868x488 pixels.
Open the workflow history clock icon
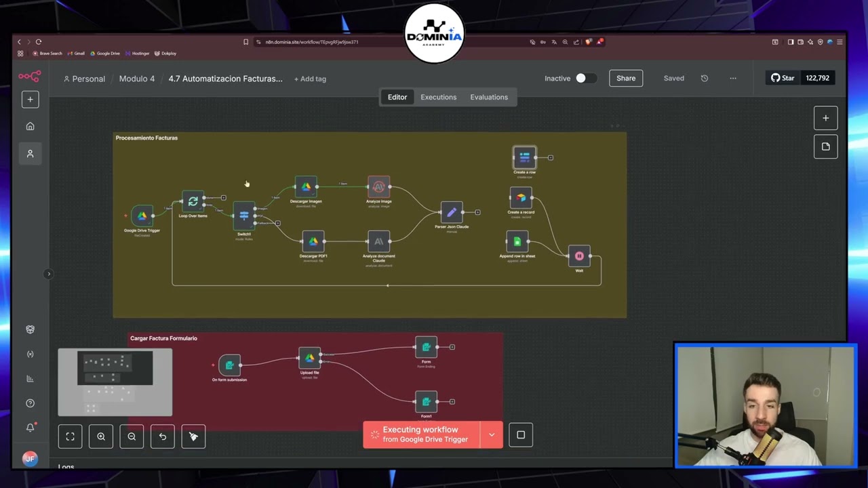click(705, 78)
